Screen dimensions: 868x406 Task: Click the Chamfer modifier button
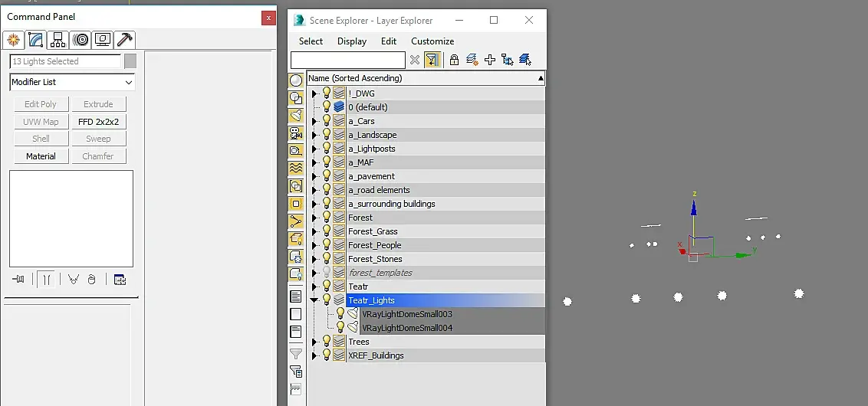(98, 156)
